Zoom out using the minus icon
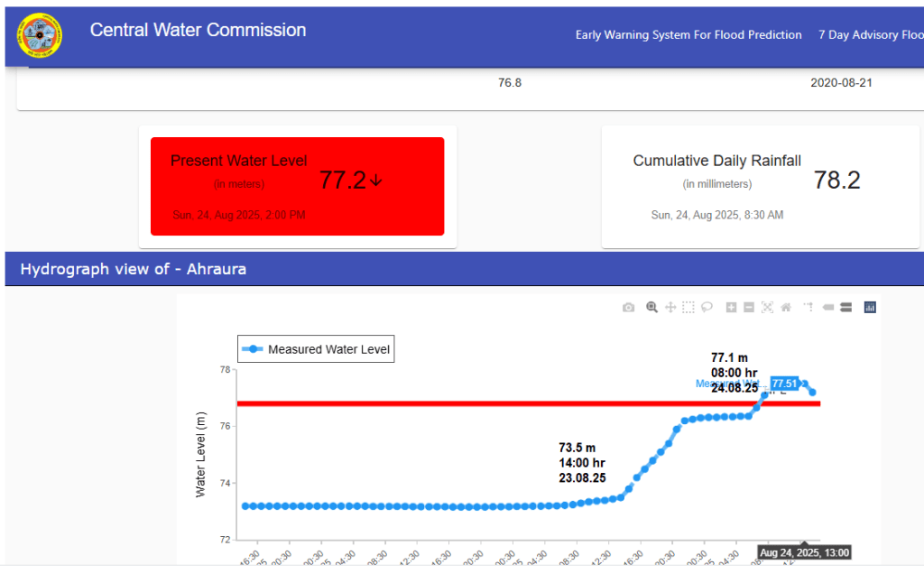Image resolution: width=924 pixels, height=574 pixels. 749,308
